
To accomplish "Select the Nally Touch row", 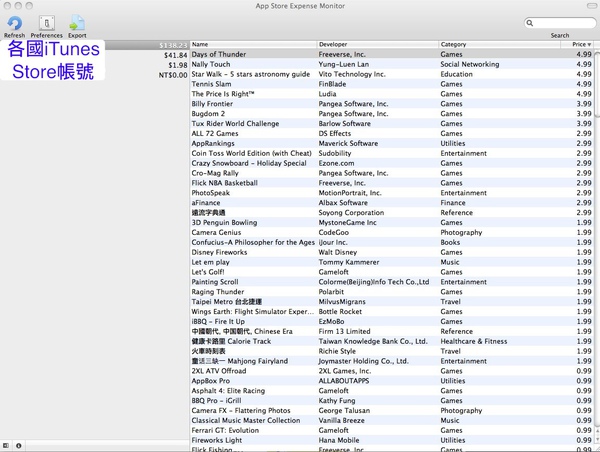I will pyautogui.click(x=391, y=64).
